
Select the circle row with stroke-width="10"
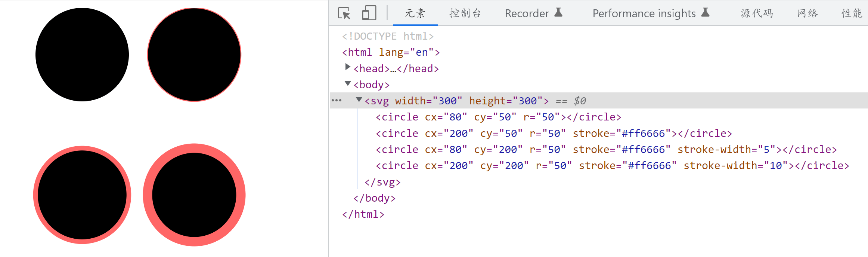click(x=612, y=165)
